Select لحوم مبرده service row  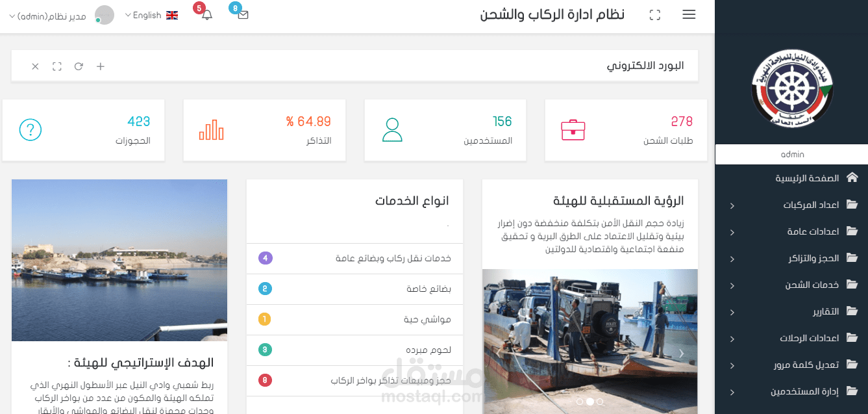pos(355,350)
